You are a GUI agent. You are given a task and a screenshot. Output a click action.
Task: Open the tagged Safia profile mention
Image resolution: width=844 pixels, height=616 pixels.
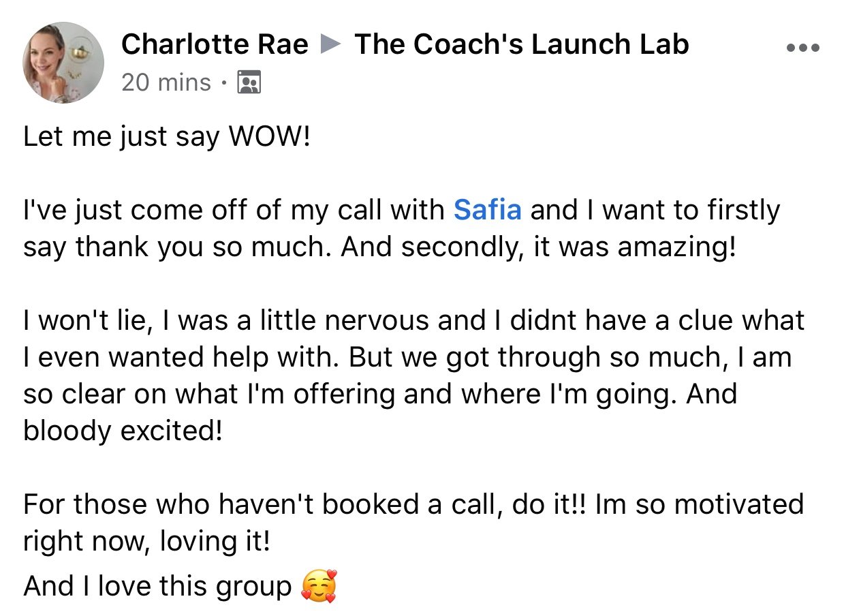tap(488, 211)
